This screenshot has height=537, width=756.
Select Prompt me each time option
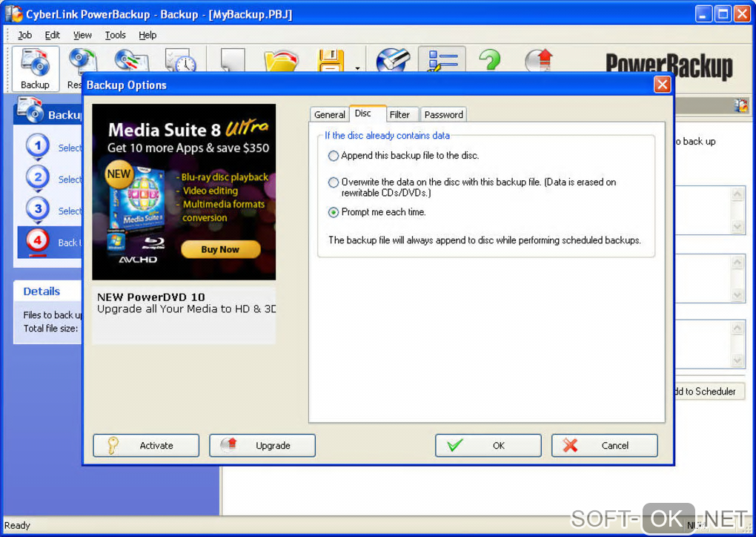(334, 212)
